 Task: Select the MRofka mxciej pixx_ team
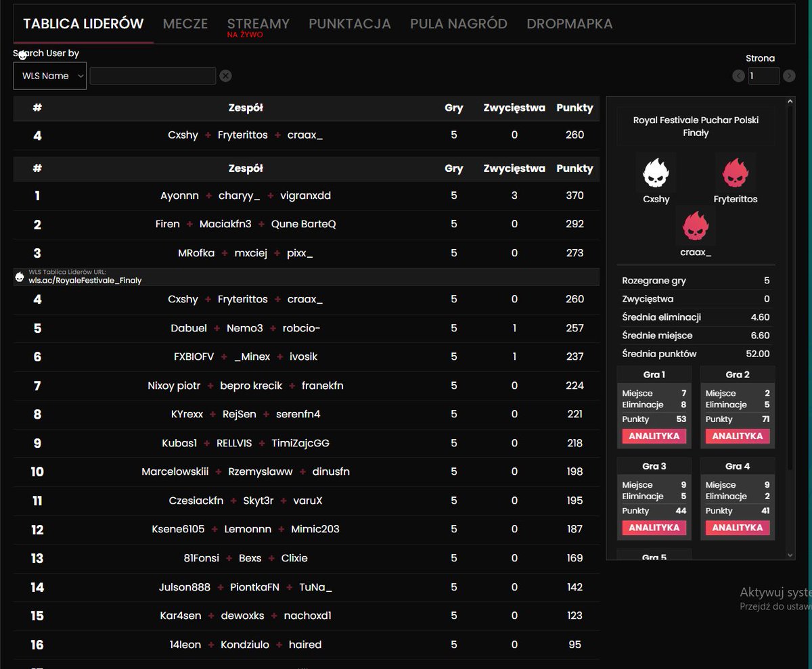click(306, 253)
